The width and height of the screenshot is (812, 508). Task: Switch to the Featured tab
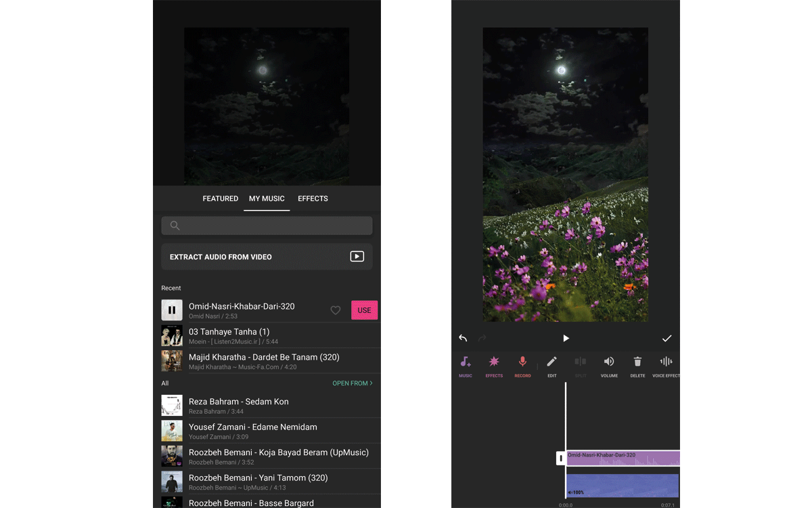(221, 198)
